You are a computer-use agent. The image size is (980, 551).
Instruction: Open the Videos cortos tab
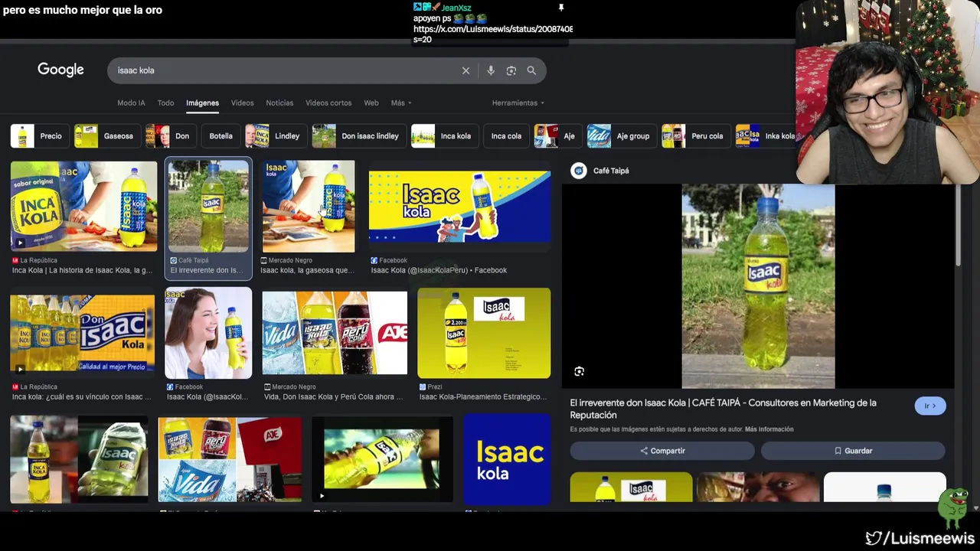328,103
